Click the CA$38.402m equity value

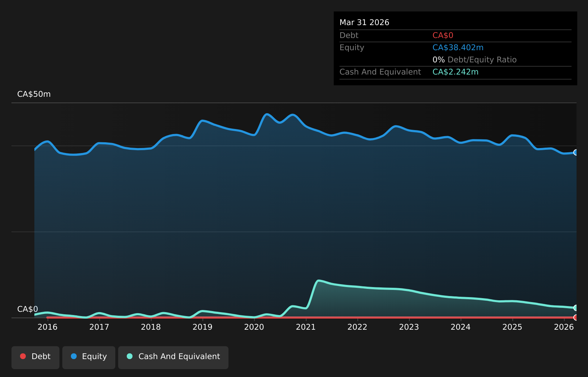tap(458, 48)
